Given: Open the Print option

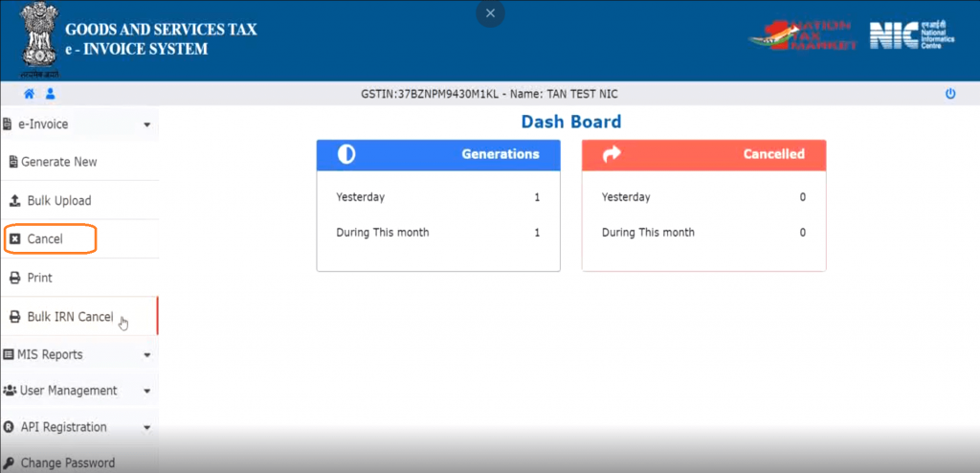Looking at the screenshot, I should (39, 278).
